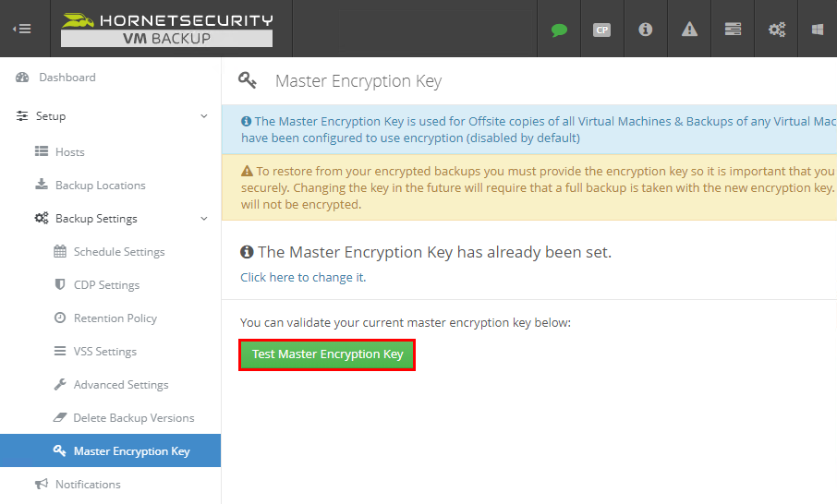837x504 pixels.
Task: Collapse the Setup section chevron
Action: click(x=204, y=116)
